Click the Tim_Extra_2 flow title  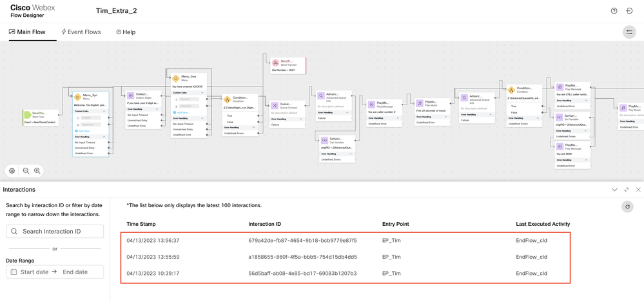[x=116, y=11]
